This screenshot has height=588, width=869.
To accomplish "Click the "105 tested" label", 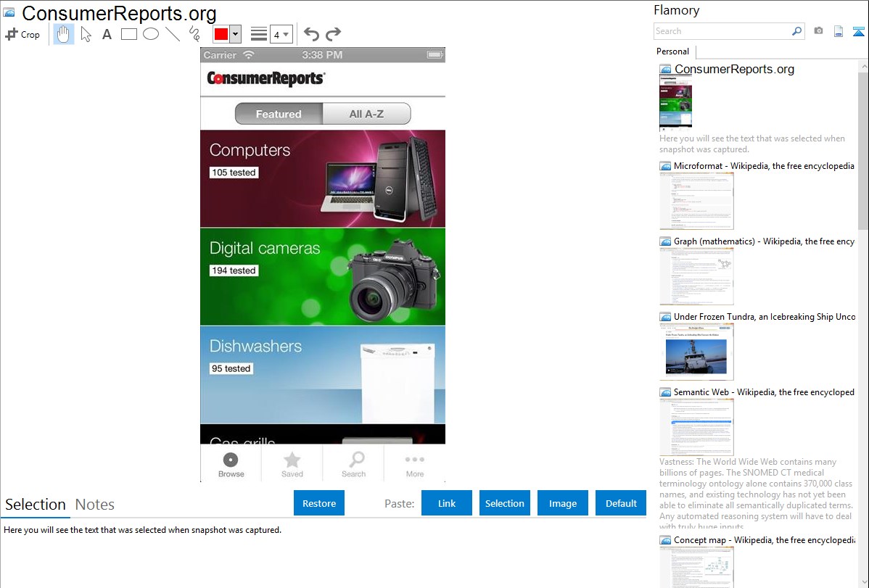I will tap(234, 173).
